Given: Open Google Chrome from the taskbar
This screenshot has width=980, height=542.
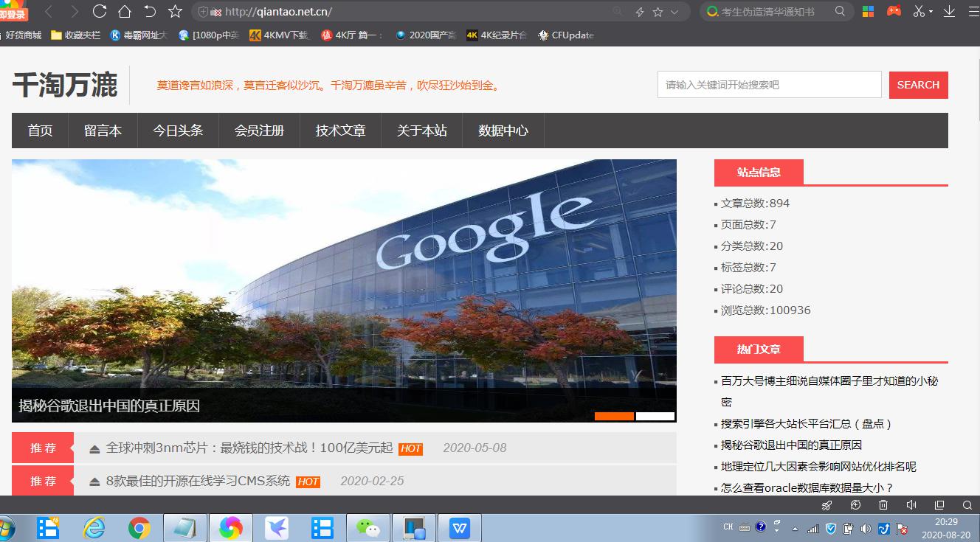Looking at the screenshot, I should (139, 528).
